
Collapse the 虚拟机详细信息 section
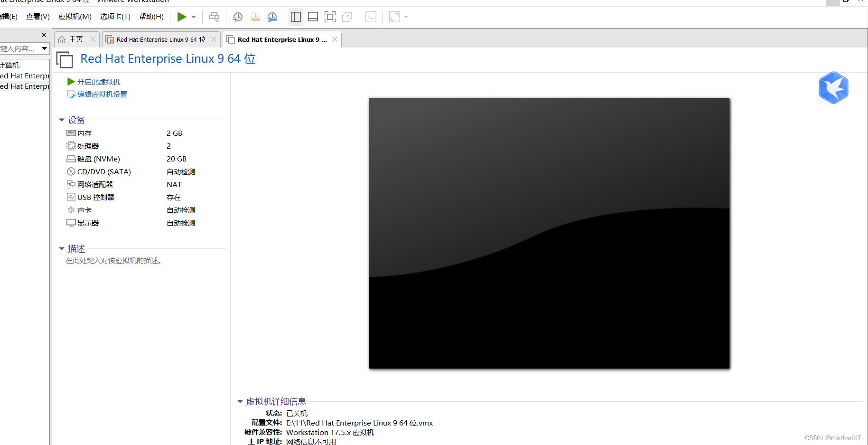[x=240, y=402]
